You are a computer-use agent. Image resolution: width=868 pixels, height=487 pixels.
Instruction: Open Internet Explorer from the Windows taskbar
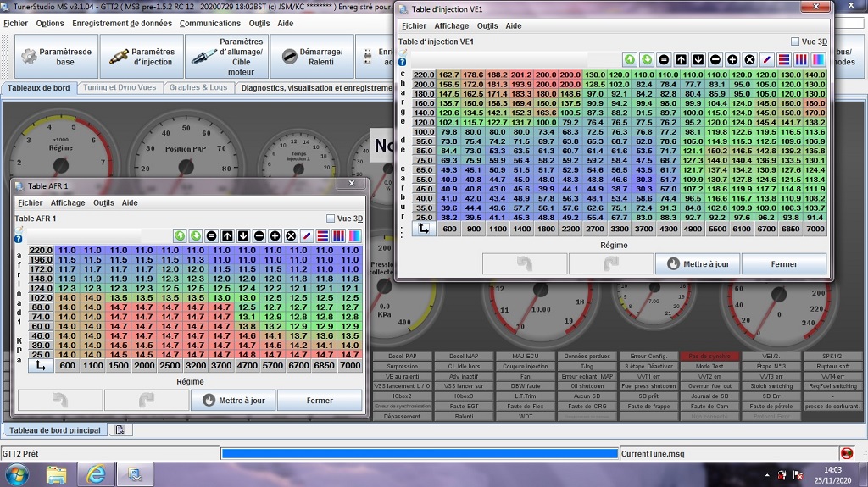coord(95,473)
